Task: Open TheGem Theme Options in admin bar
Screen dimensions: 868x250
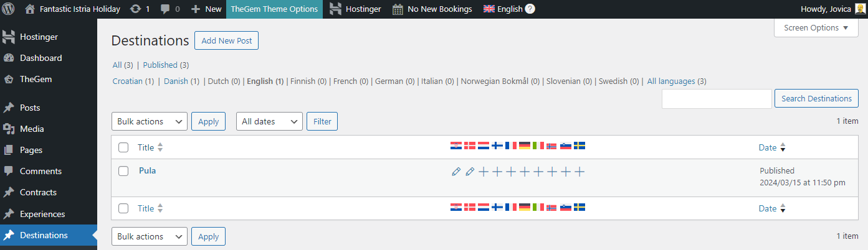Action: (274, 9)
